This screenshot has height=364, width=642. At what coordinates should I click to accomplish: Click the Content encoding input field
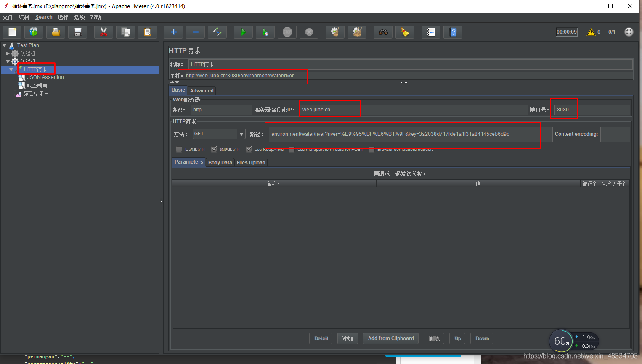615,134
